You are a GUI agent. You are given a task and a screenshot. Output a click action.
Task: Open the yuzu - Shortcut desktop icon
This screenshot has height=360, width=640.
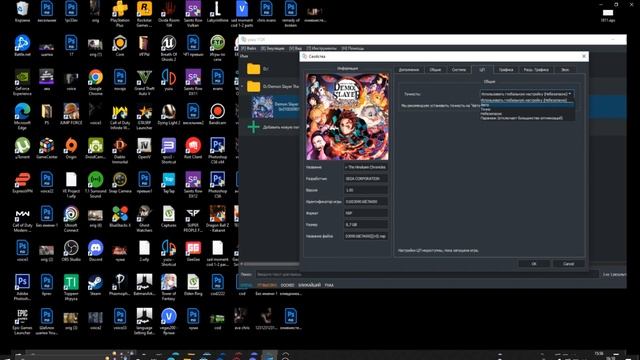tap(169, 254)
